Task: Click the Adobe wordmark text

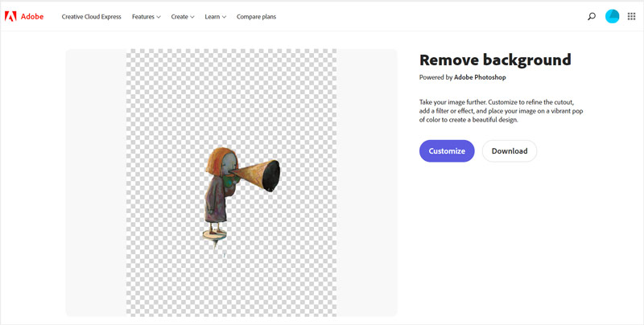Action: 33,16
